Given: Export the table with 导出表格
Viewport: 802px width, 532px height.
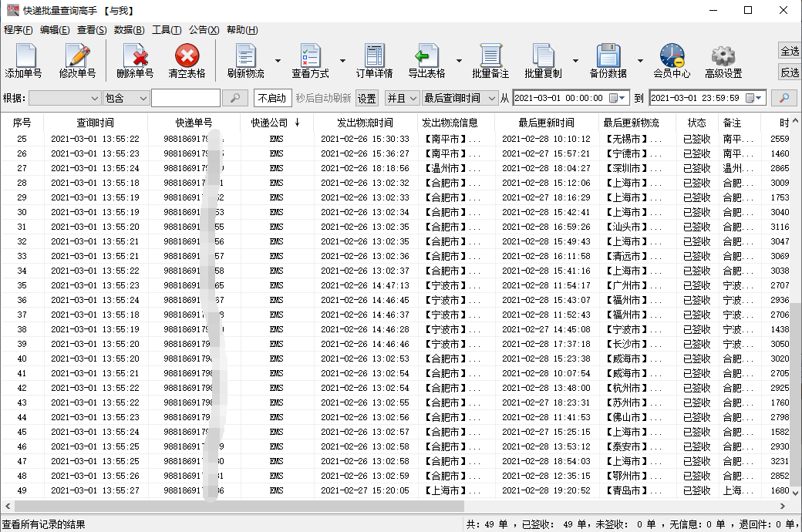Looking at the screenshot, I should tap(426, 60).
